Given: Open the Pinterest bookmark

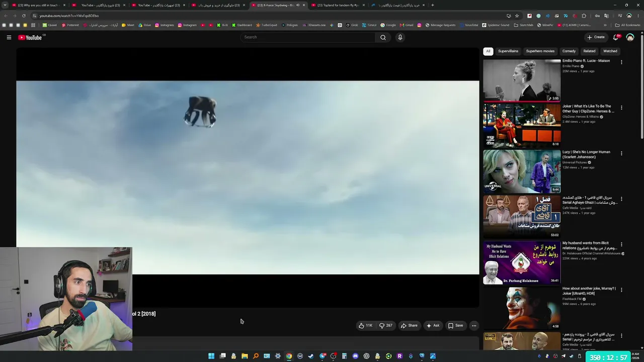Looking at the screenshot, I should (x=70, y=25).
